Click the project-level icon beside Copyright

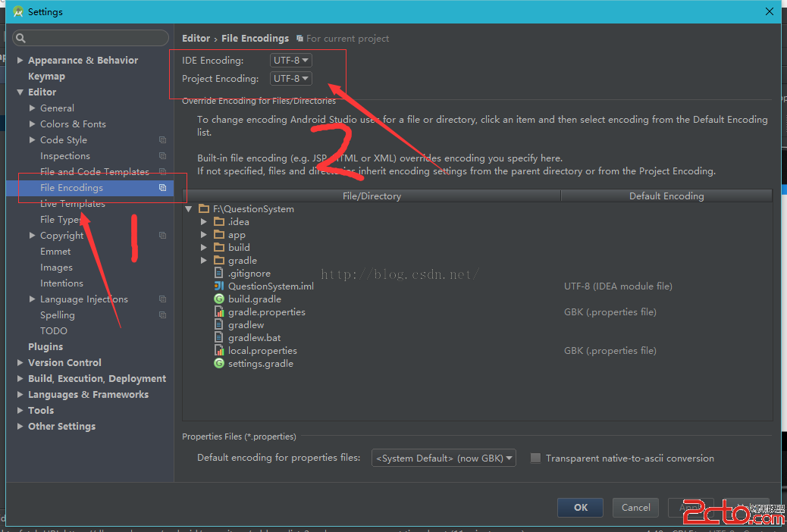[162, 236]
